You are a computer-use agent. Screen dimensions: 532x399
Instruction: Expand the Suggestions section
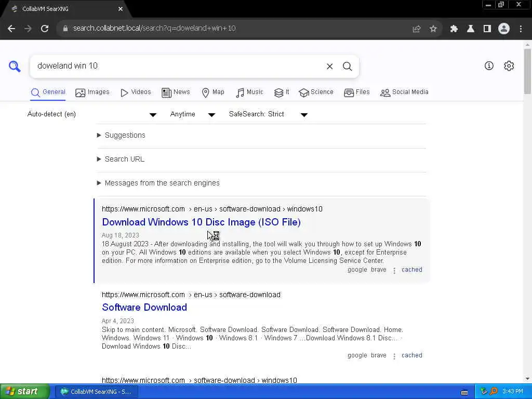(x=122, y=136)
